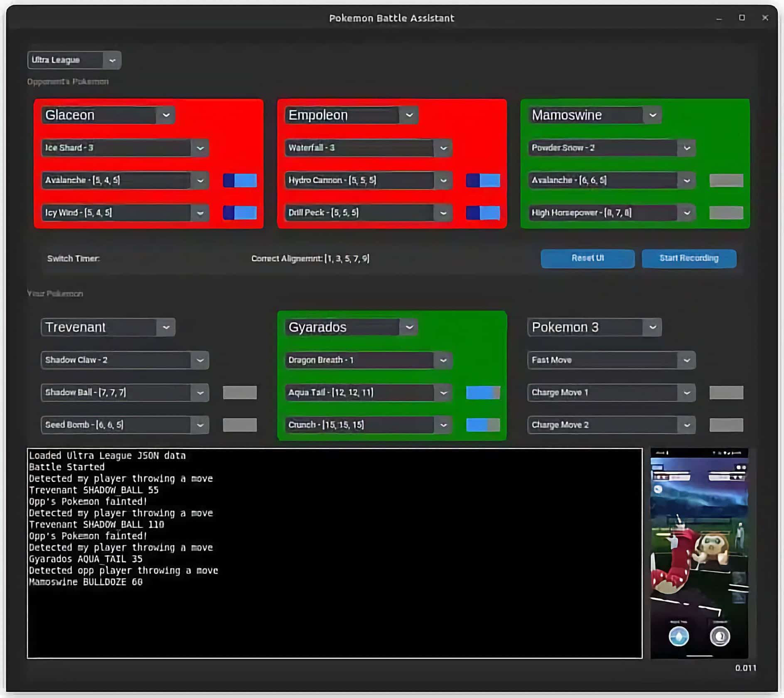784x698 pixels.
Task: Click the 'Mamoswine BULLDOZE 60' log line
Action: [86, 582]
